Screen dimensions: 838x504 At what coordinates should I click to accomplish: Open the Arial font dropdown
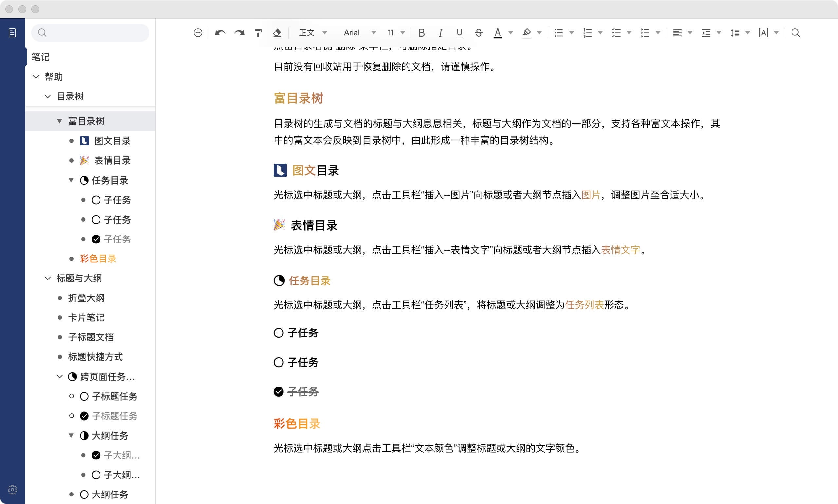pos(360,33)
